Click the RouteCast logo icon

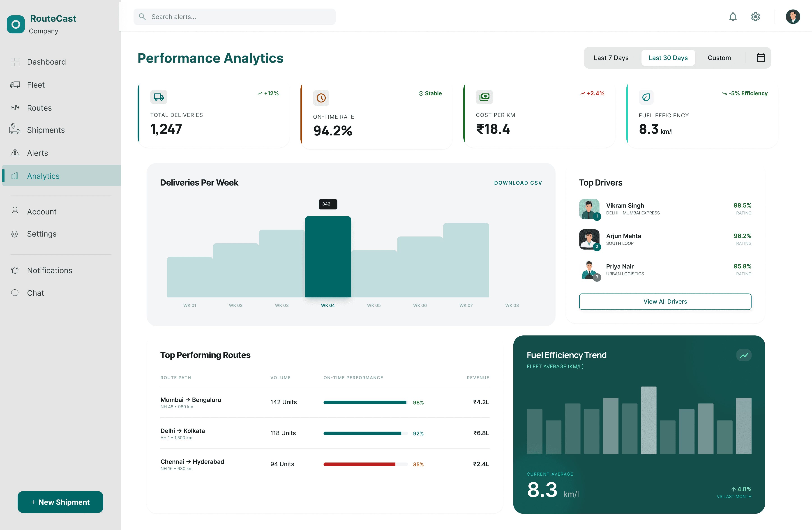(x=16, y=24)
